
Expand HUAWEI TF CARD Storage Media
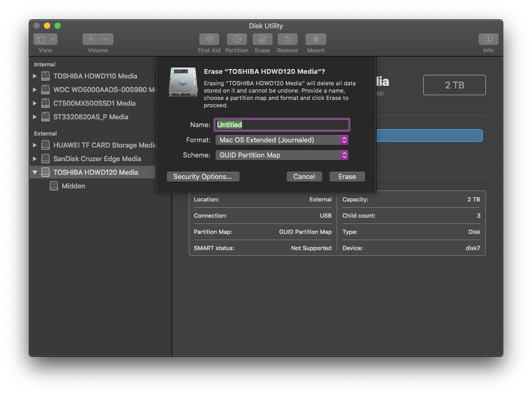36,145
